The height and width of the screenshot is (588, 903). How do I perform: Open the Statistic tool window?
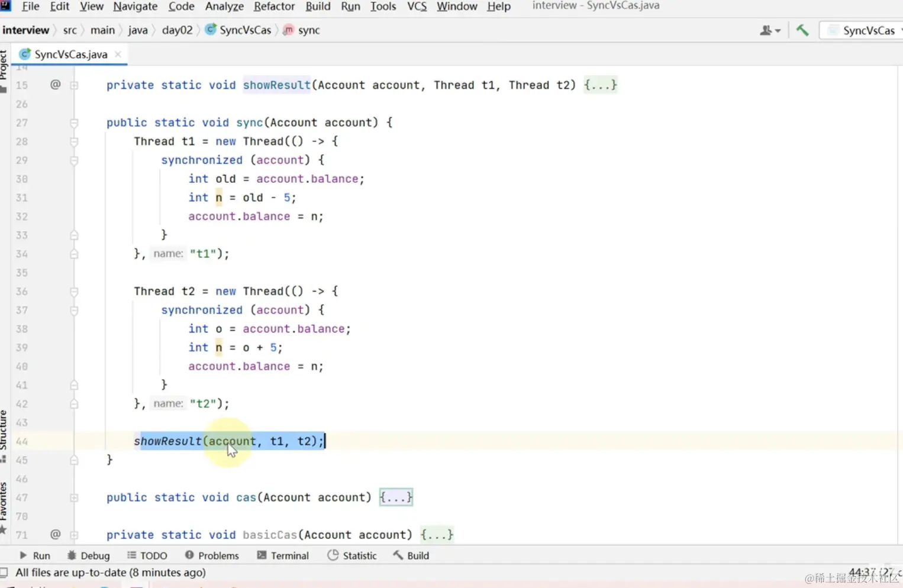352,555
